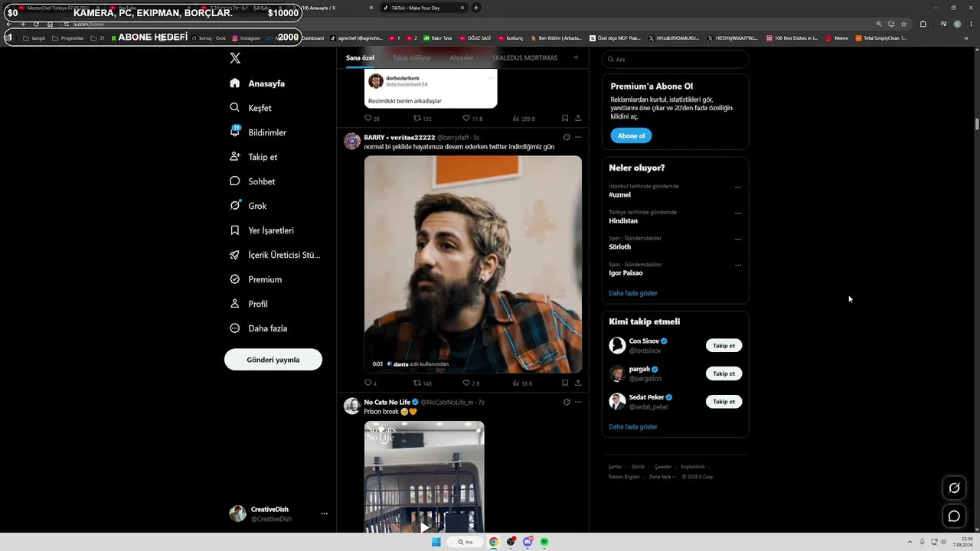Switch to the Takip ediliyor tab
The height and width of the screenshot is (551, 980).
click(x=412, y=58)
